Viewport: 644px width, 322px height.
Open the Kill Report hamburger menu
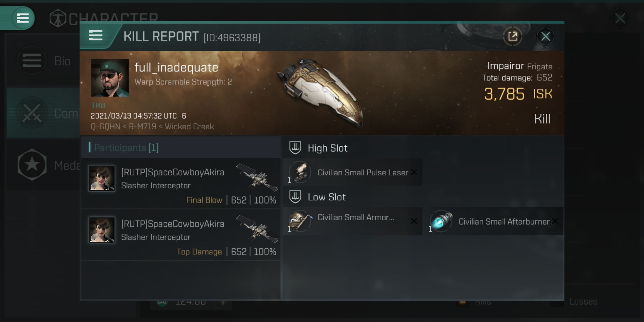point(95,36)
